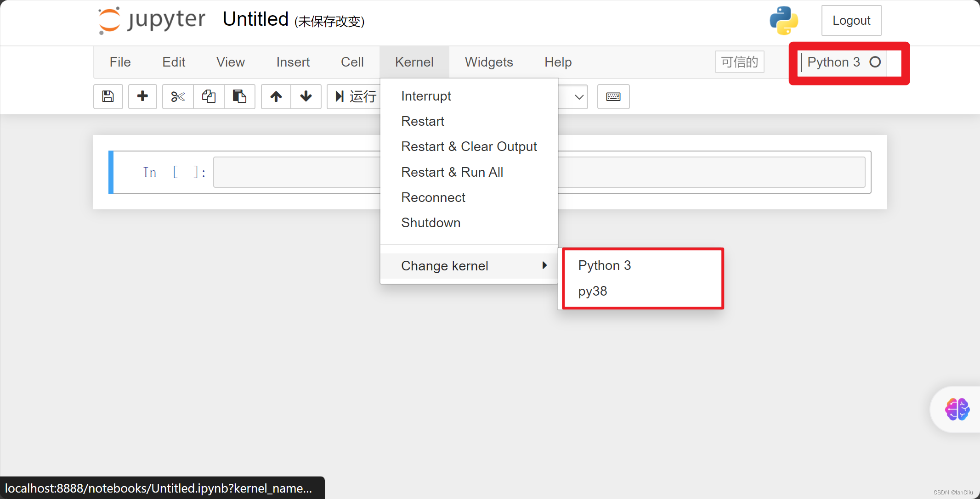This screenshot has width=980, height=499.
Task: Insert a cell below with the plus icon
Action: [142, 96]
